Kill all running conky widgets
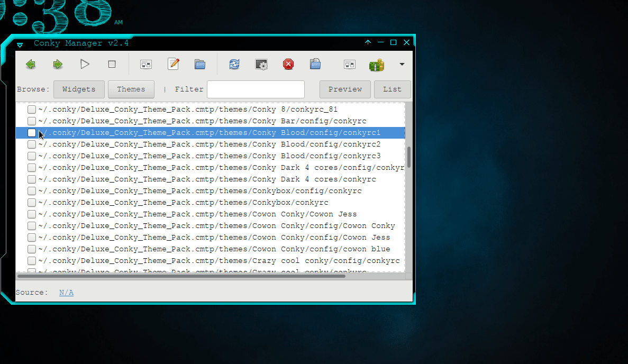The height and width of the screenshot is (364, 628). (x=288, y=64)
